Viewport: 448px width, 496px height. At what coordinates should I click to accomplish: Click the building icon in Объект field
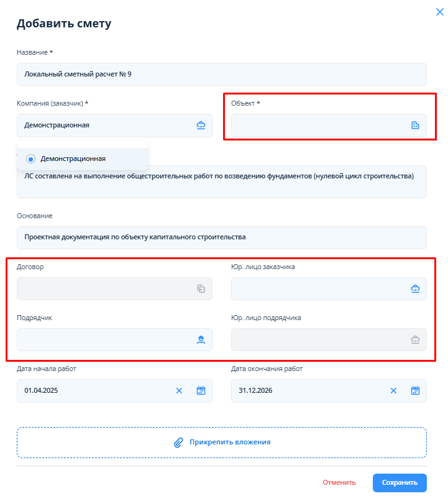pos(415,126)
